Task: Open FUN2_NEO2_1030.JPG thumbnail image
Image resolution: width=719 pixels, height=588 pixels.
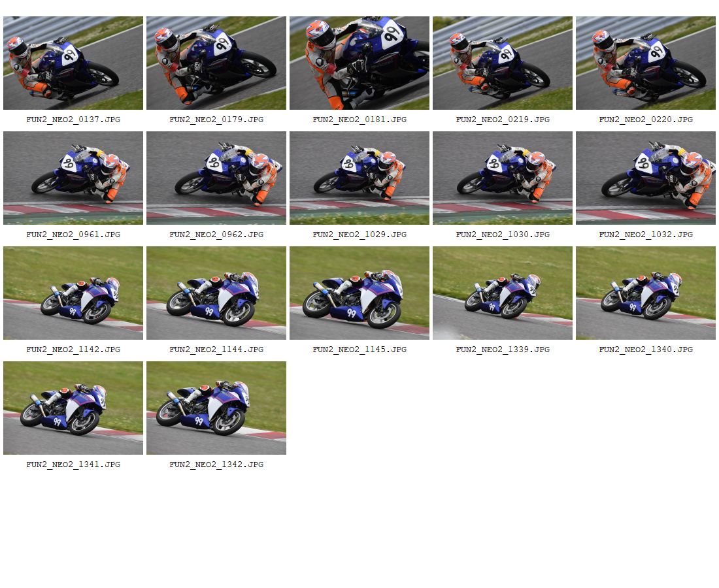Action: tap(503, 178)
